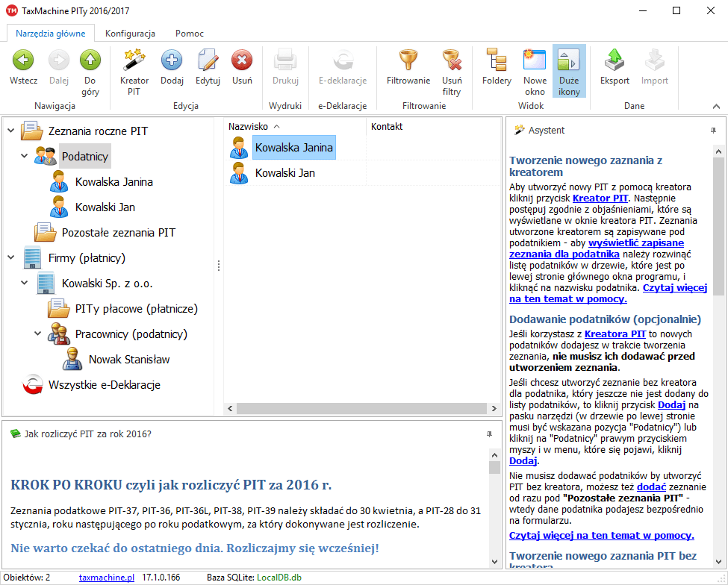
Task: Select Nowak Stanisław in the tree
Action: [128, 360]
